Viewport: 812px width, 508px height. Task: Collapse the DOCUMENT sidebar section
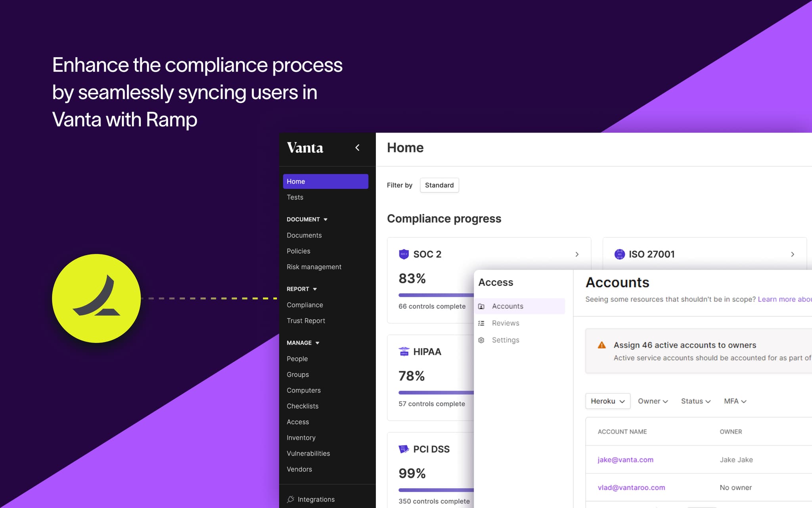(x=326, y=219)
